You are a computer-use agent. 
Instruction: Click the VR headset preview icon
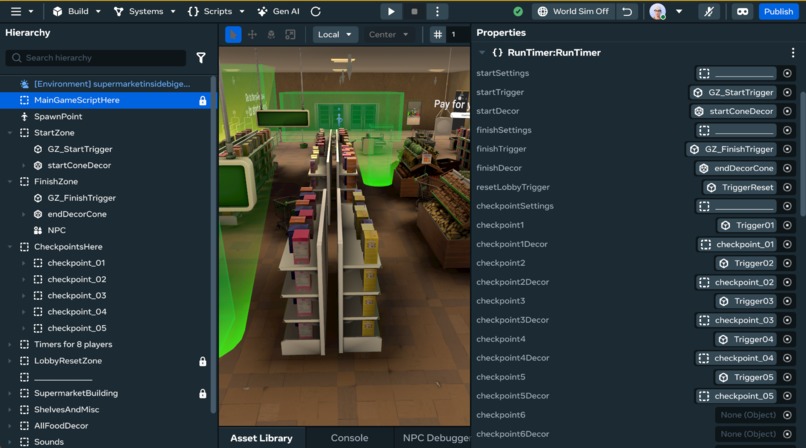742,11
